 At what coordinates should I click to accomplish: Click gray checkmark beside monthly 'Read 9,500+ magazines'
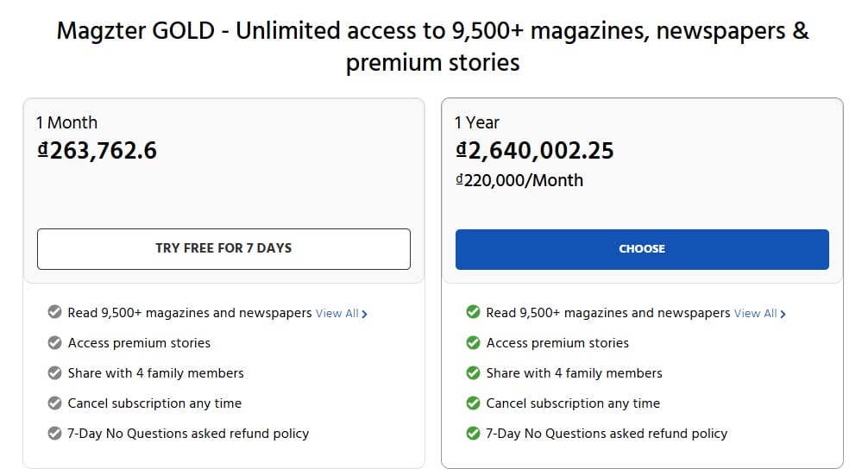[x=54, y=313]
